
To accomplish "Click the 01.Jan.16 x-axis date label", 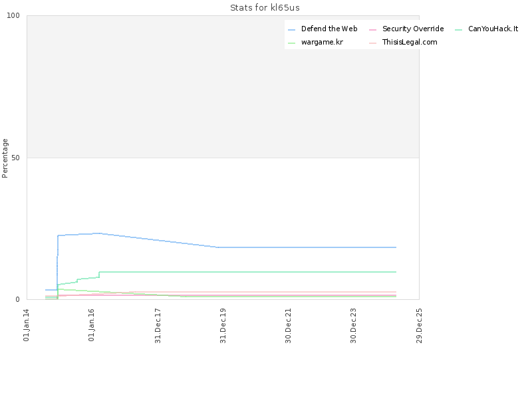I will (91, 325).
